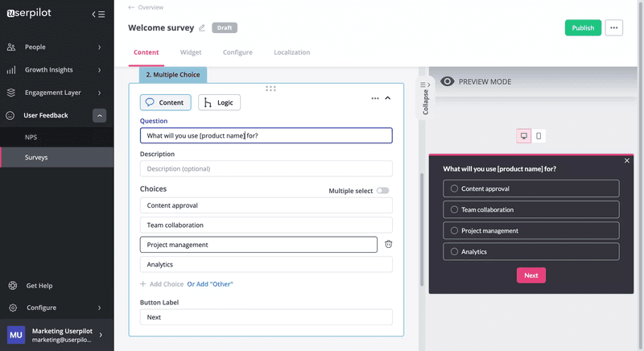644x351 pixels.
Task: Open more options beside Publish button
Action: pyautogui.click(x=613, y=28)
